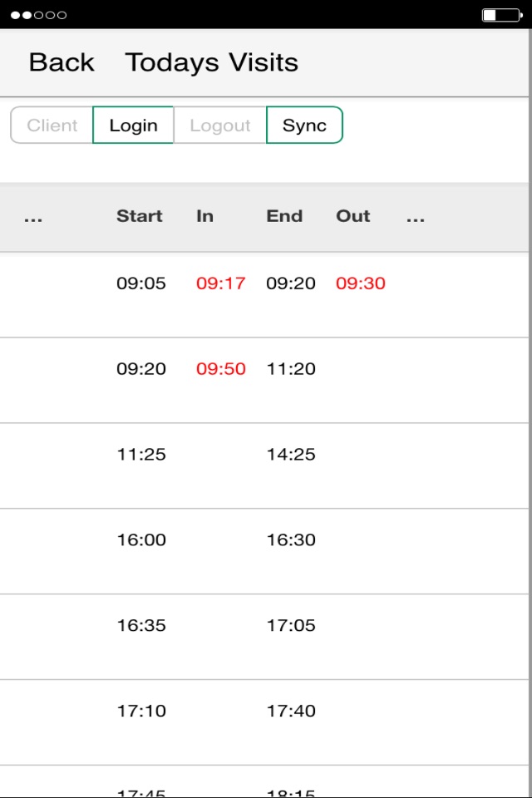This screenshot has width=532, height=798.
Task: Select the Client segment tab
Action: pos(52,126)
